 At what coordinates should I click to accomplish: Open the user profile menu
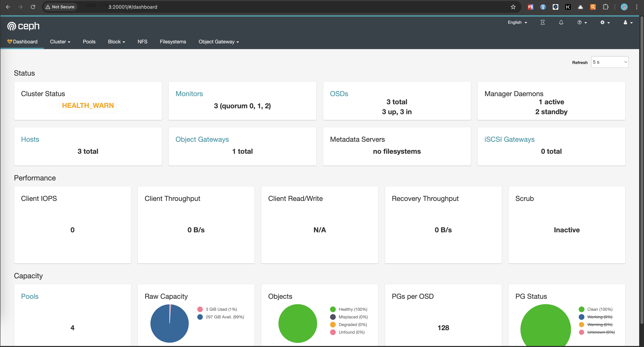coord(628,23)
